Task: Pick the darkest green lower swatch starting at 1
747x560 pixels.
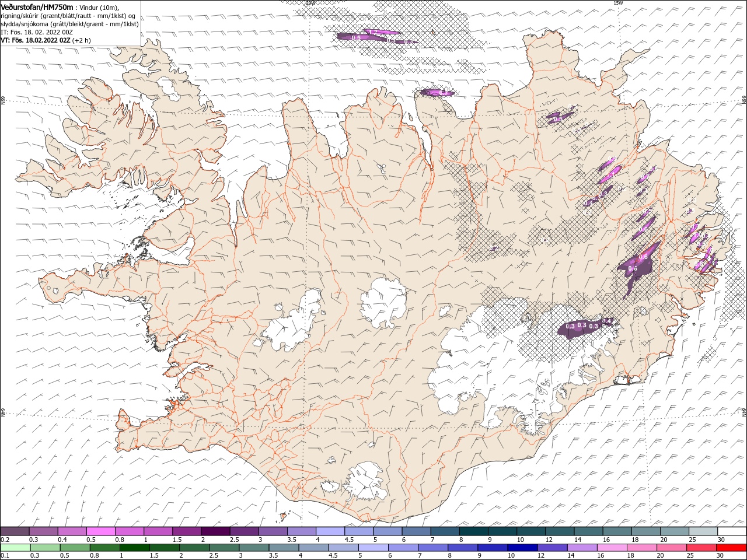Action: click(x=135, y=548)
